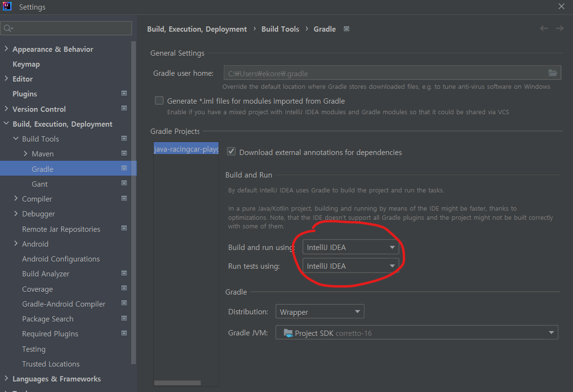Click project icon on Gant row
The image size is (573, 392).
point(124,183)
